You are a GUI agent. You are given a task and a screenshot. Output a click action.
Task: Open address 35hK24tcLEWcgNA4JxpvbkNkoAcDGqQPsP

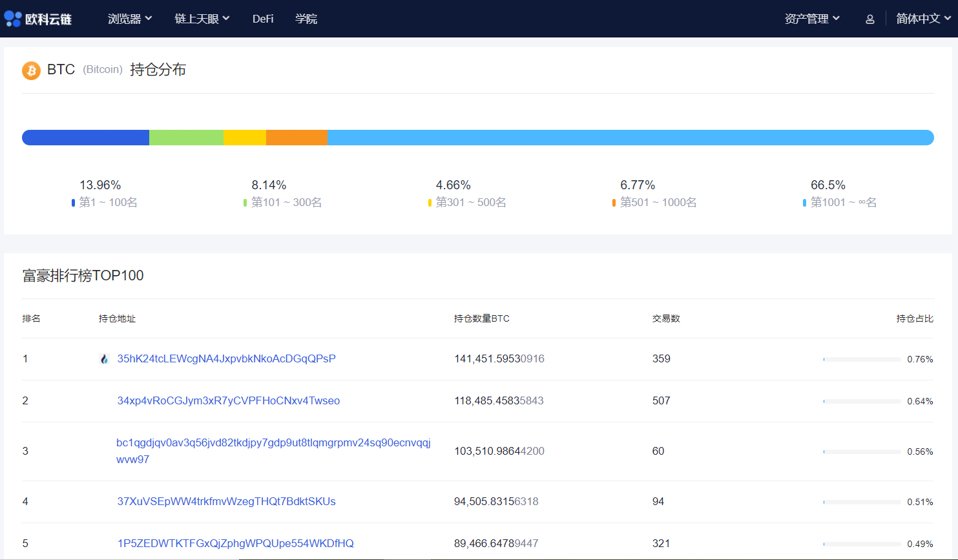[226, 358]
